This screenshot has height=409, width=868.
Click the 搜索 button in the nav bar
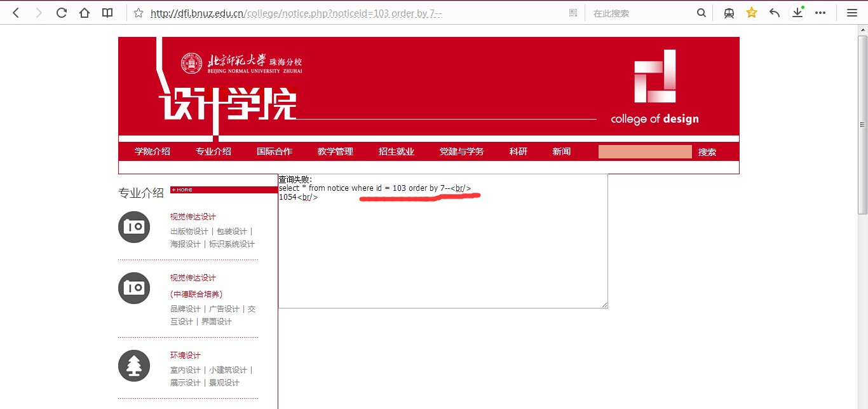coord(707,152)
